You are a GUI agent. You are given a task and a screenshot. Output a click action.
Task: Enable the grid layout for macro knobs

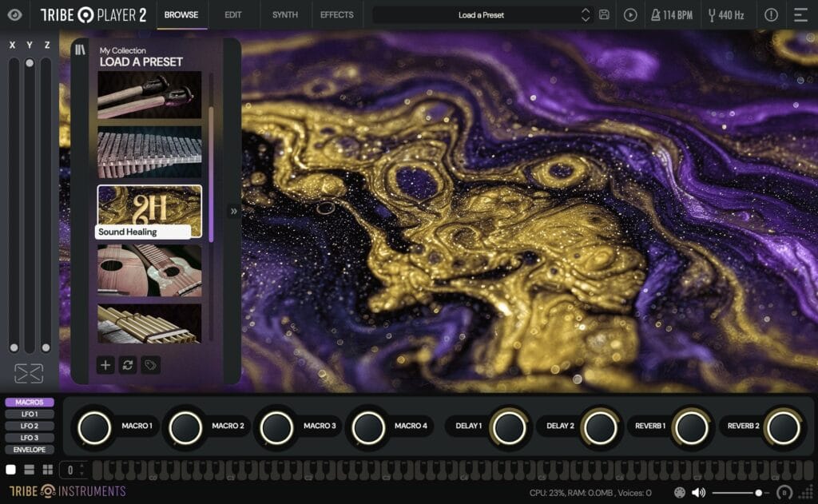click(47, 469)
